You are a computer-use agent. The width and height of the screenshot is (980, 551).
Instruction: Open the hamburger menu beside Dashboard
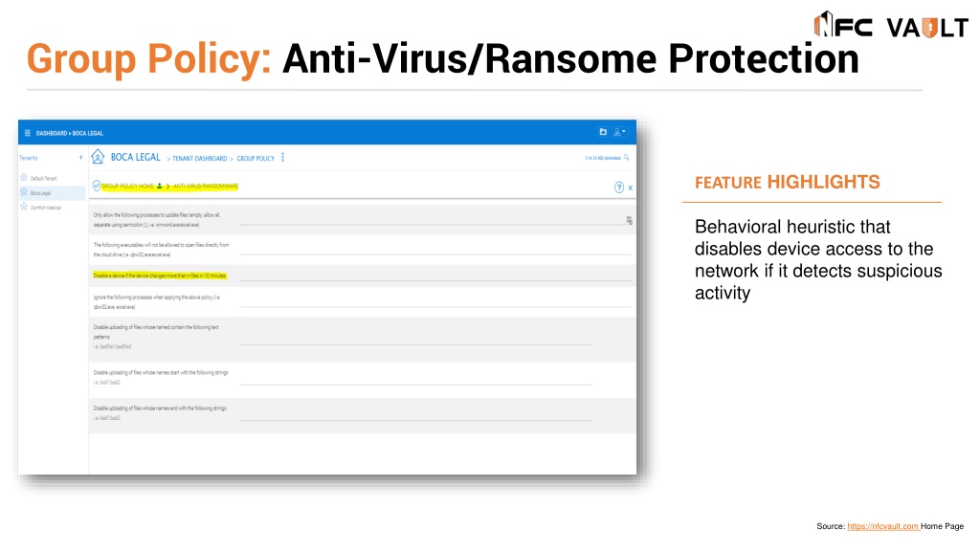pyautogui.click(x=28, y=133)
